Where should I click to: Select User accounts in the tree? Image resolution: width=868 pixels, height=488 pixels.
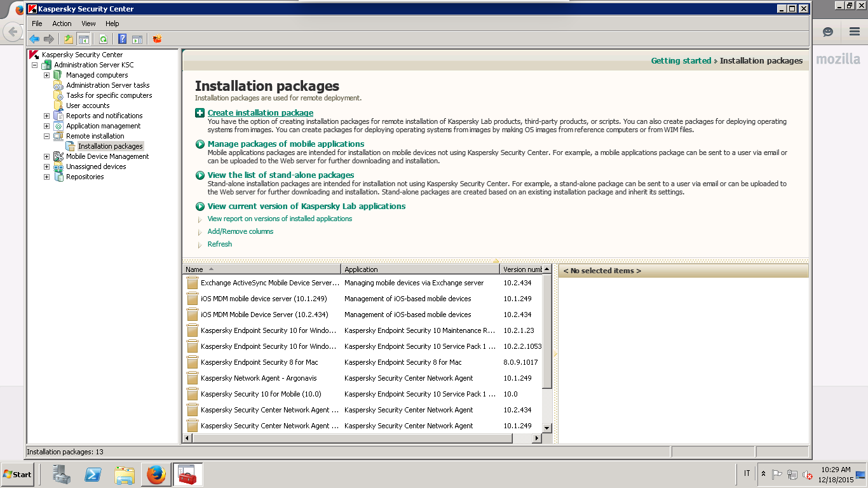[88, 105]
